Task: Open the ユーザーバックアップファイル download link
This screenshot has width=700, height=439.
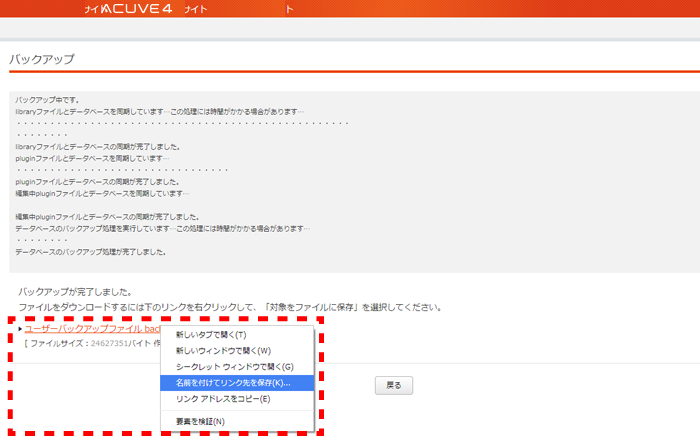Action: point(92,329)
